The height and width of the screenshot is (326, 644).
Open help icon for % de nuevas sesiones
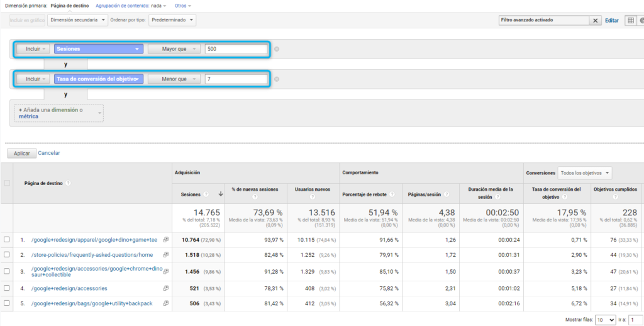point(255,197)
